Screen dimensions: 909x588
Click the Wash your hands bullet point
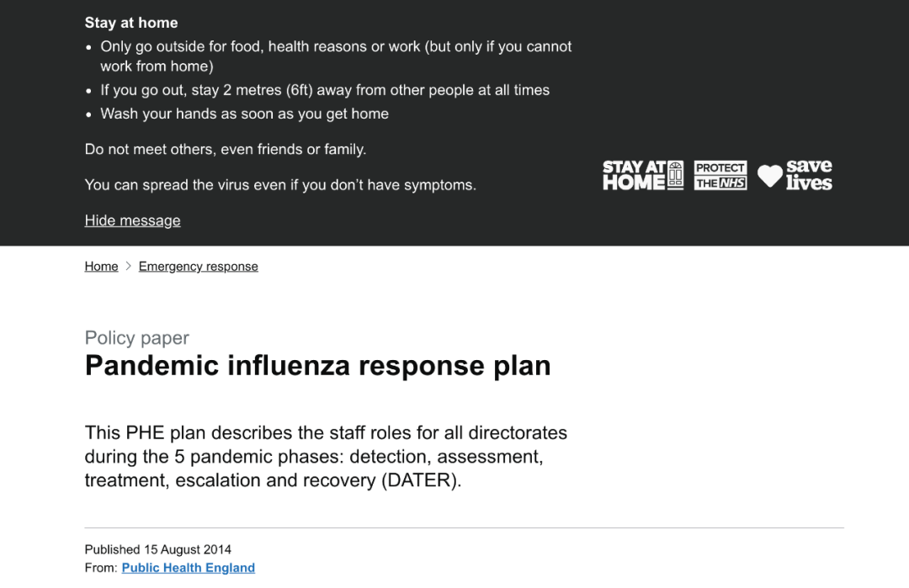coord(244,114)
